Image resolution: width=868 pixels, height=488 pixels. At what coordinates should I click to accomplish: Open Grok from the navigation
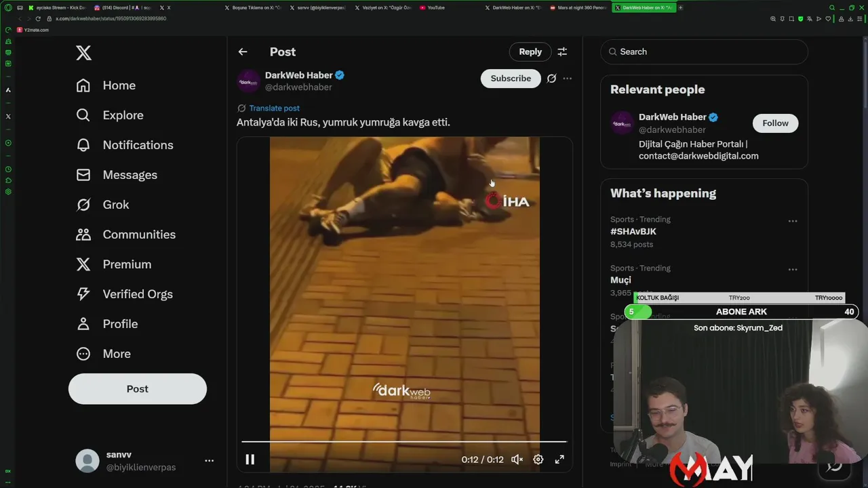tap(102, 205)
